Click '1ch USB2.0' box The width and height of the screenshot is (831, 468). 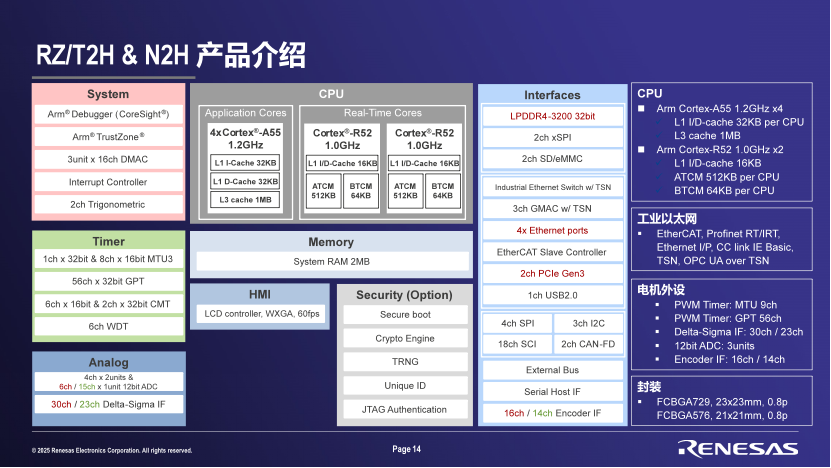(x=552, y=295)
